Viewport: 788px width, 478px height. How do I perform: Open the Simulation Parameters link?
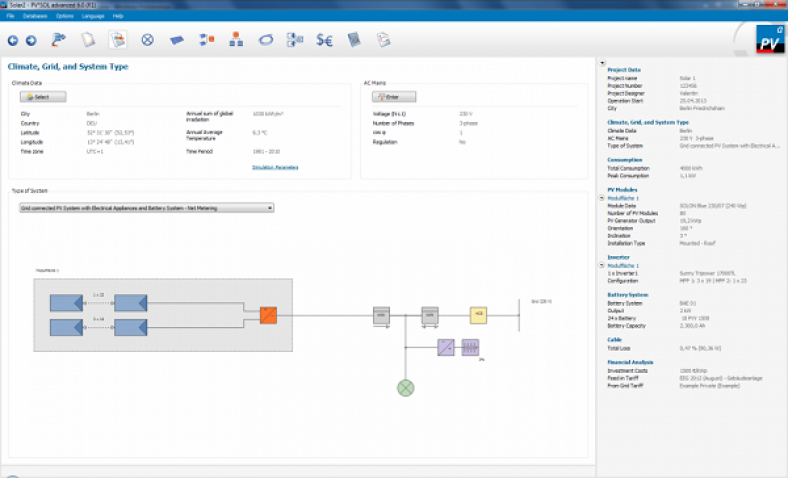275,167
